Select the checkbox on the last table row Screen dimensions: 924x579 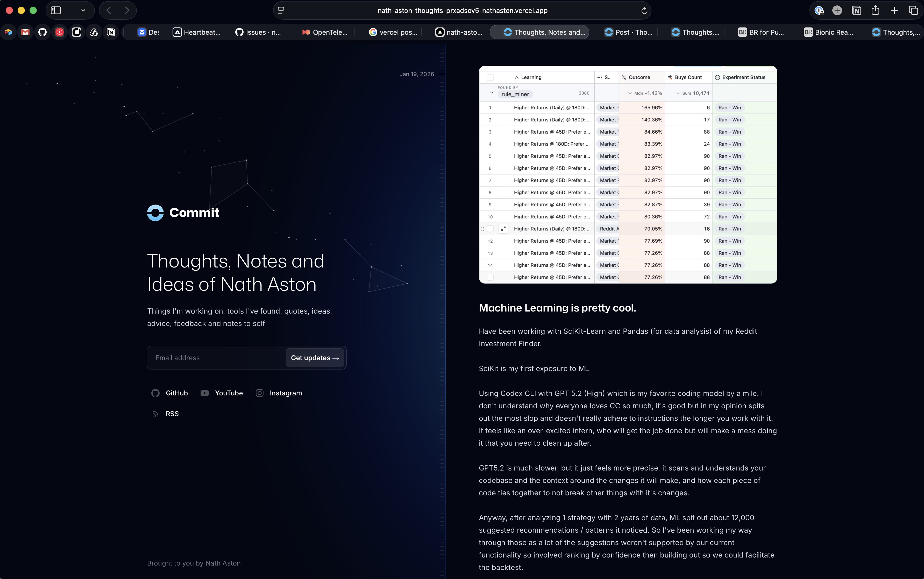point(490,277)
